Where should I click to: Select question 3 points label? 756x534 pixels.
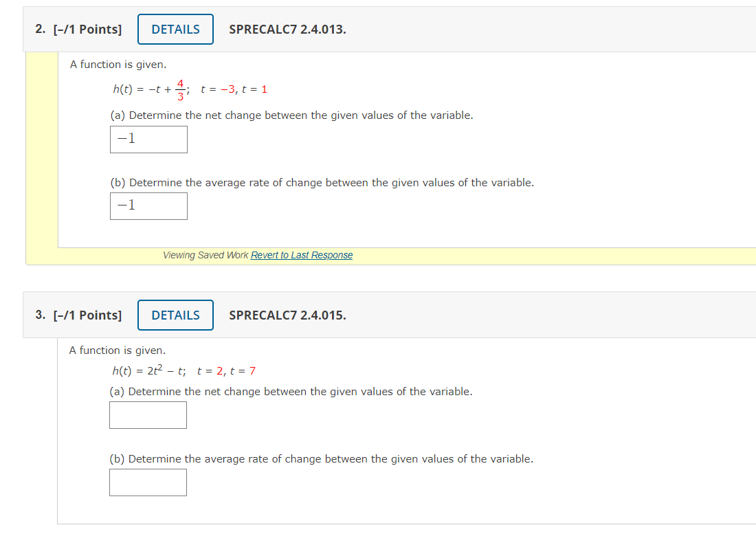[x=78, y=315]
